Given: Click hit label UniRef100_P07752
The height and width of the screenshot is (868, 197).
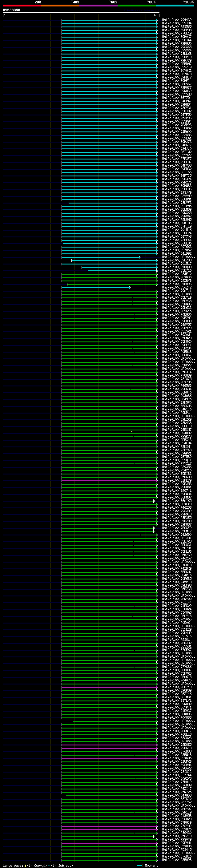Looking at the screenshot, I should (x=177, y=802).
